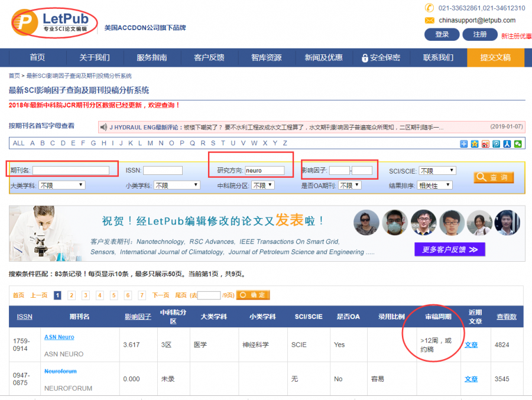Viewport: 532px width, 400px height.
Task: Share via WeChat icon
Action: pos(518,144)
